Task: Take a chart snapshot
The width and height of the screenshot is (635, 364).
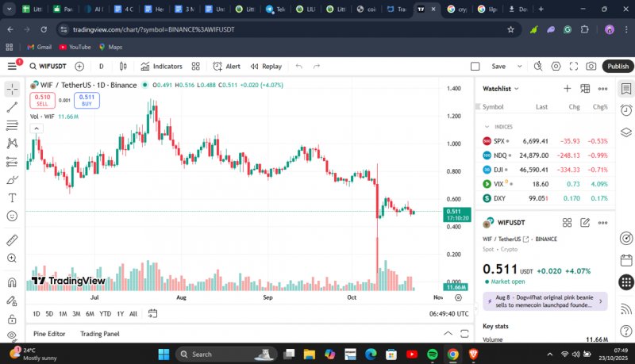Action: pyautogui.click(x=591, y=67)
